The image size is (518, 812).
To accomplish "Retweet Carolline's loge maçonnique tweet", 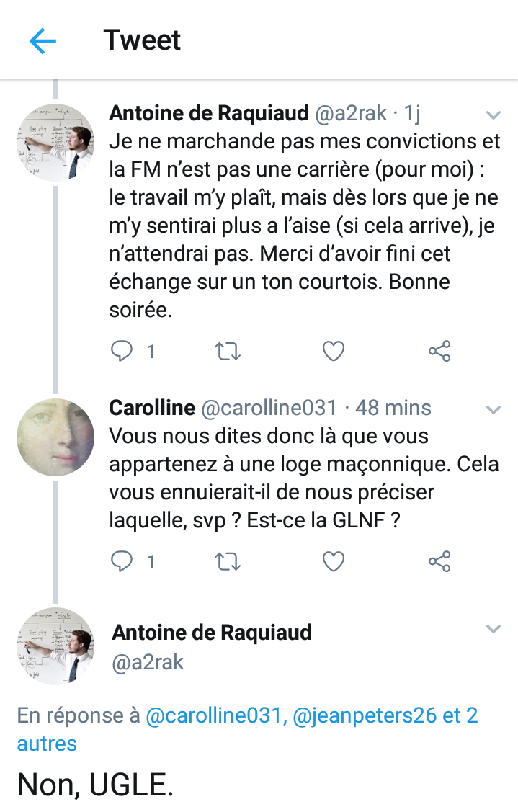I will [x=228, y=561].
